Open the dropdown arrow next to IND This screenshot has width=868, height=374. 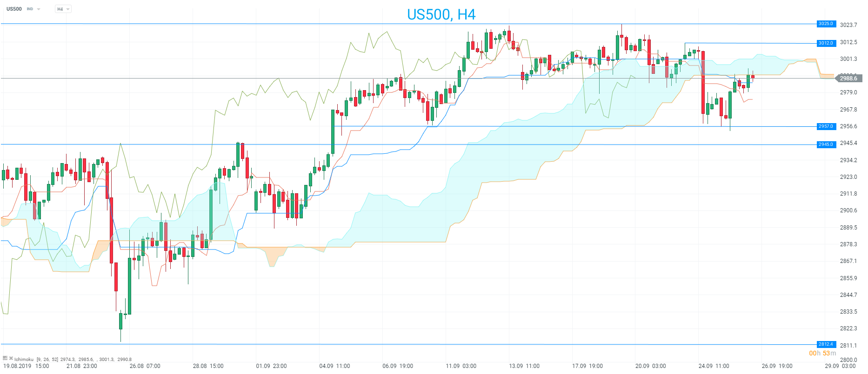click(x=39, y=9)
